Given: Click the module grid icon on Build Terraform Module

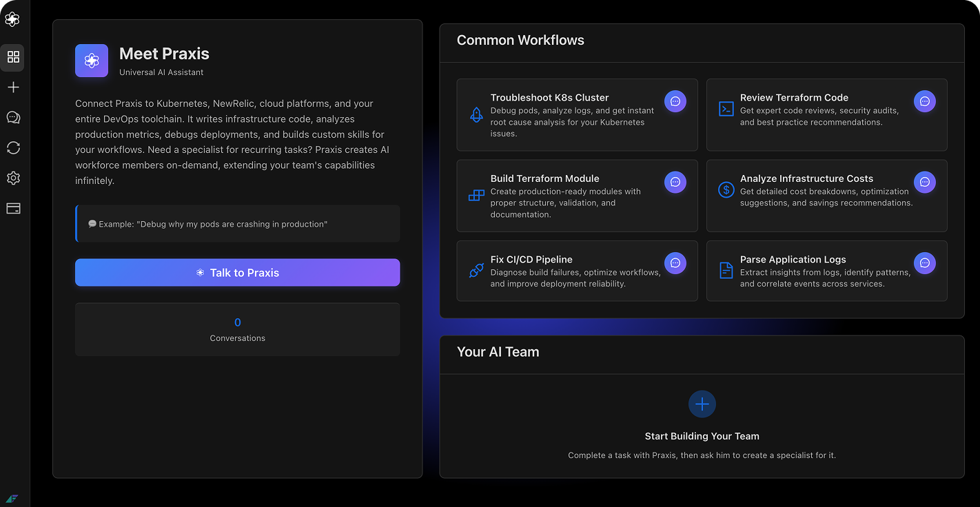Looking at the screenshot, I should (x=476, y=196).
